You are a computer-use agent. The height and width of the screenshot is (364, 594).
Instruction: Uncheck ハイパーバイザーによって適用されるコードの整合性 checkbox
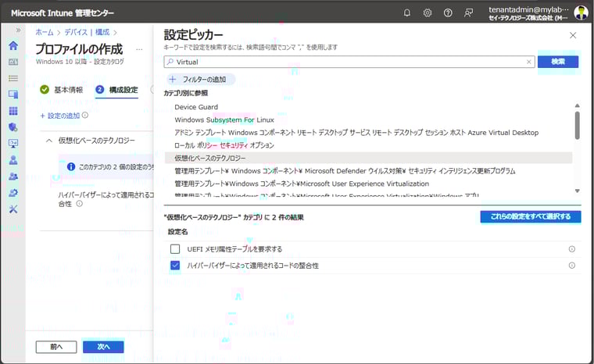pyautogui.click(x=175, y=266)
